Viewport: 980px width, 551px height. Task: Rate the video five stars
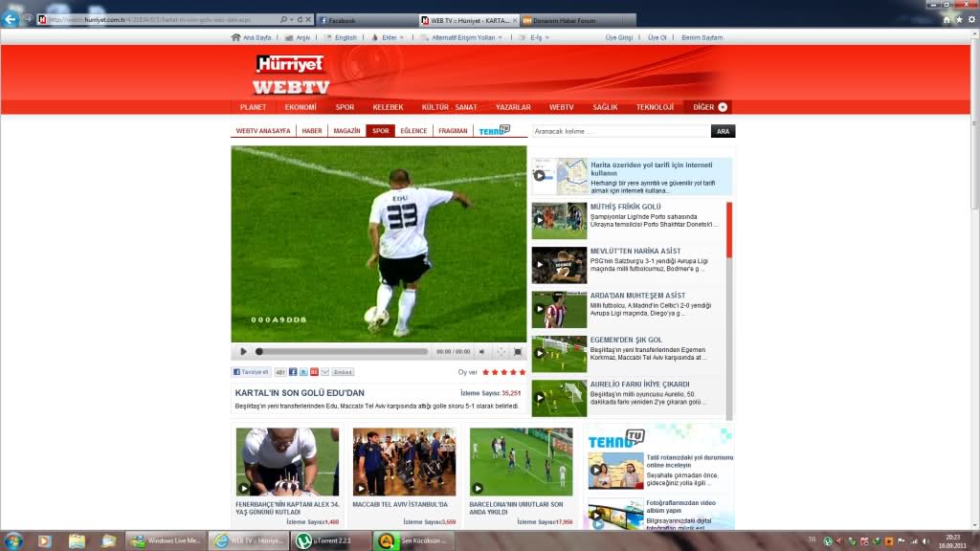[x=523, y=372]
